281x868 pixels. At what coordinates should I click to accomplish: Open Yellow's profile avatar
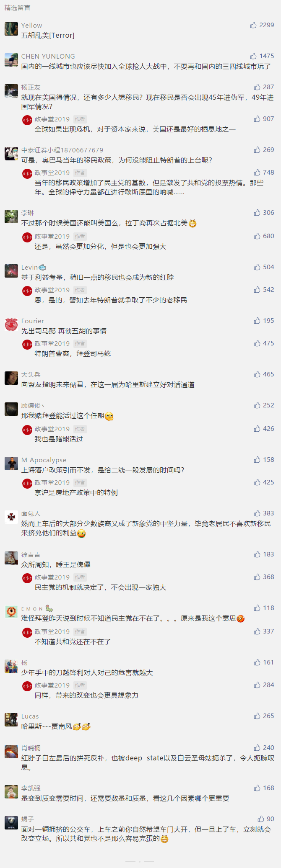coord(11,29)
